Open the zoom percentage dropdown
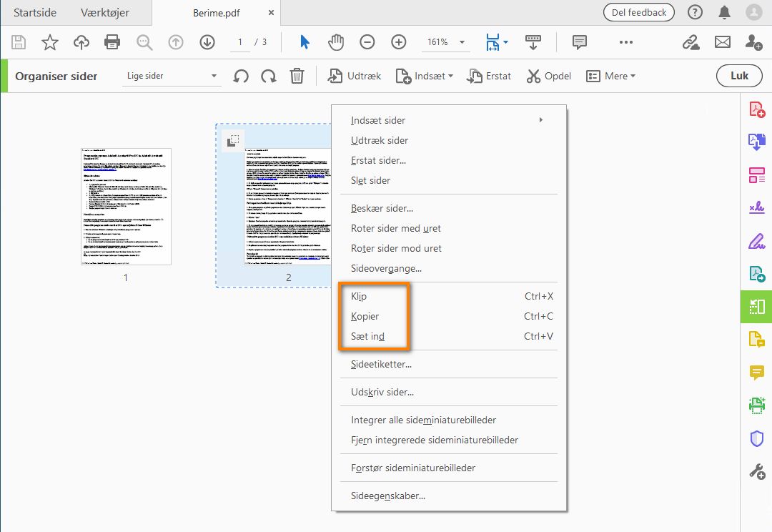 (462, 42)
